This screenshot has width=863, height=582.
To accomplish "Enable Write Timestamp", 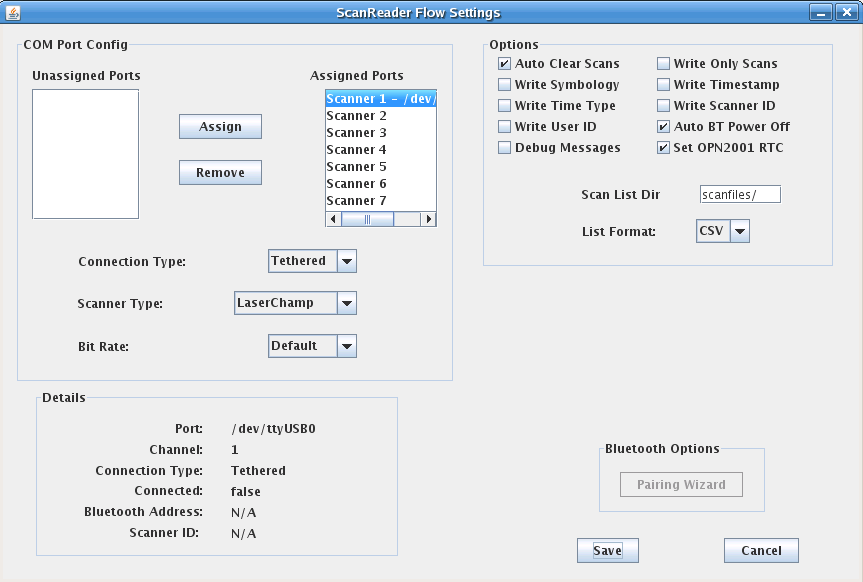I will click(x=663, y=84).
